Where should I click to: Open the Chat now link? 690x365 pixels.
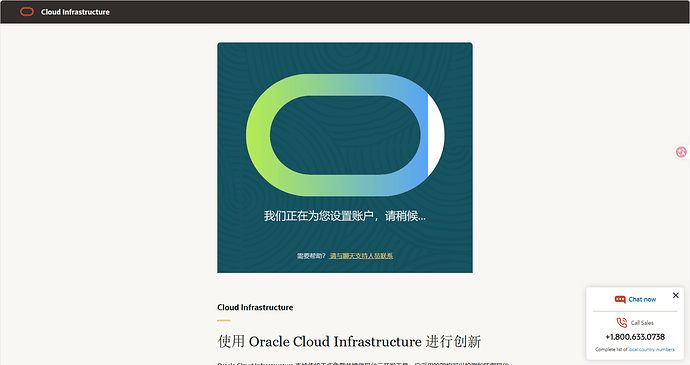[642, 299]
